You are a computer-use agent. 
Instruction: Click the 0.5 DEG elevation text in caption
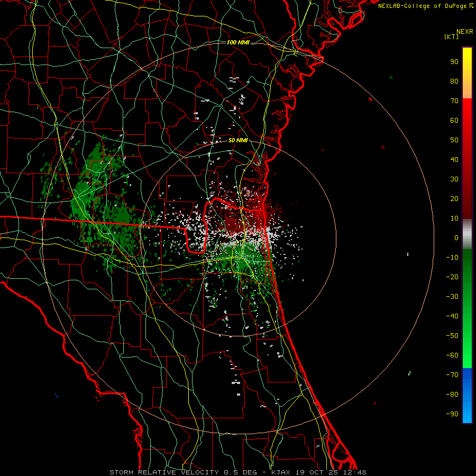click(240, 472)
